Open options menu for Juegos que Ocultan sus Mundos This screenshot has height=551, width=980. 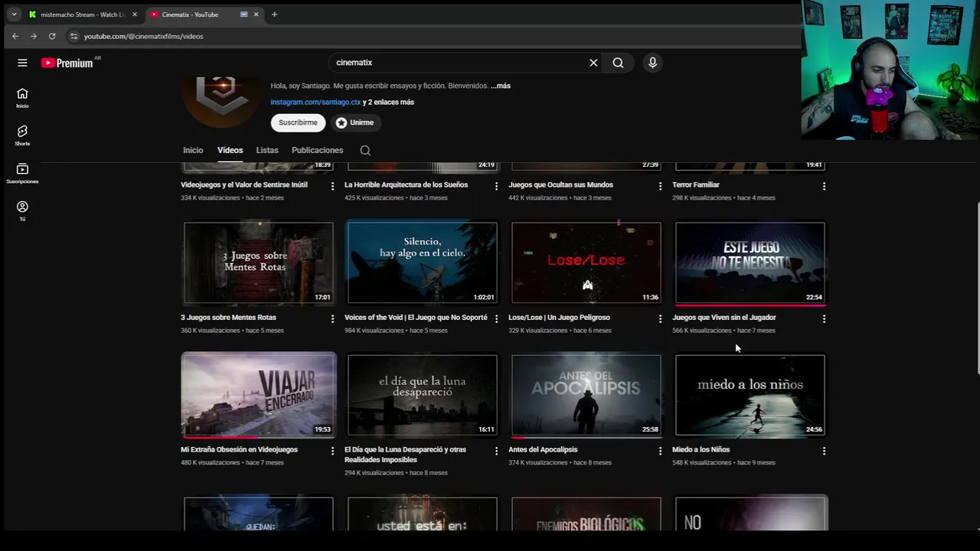[660, 186]
